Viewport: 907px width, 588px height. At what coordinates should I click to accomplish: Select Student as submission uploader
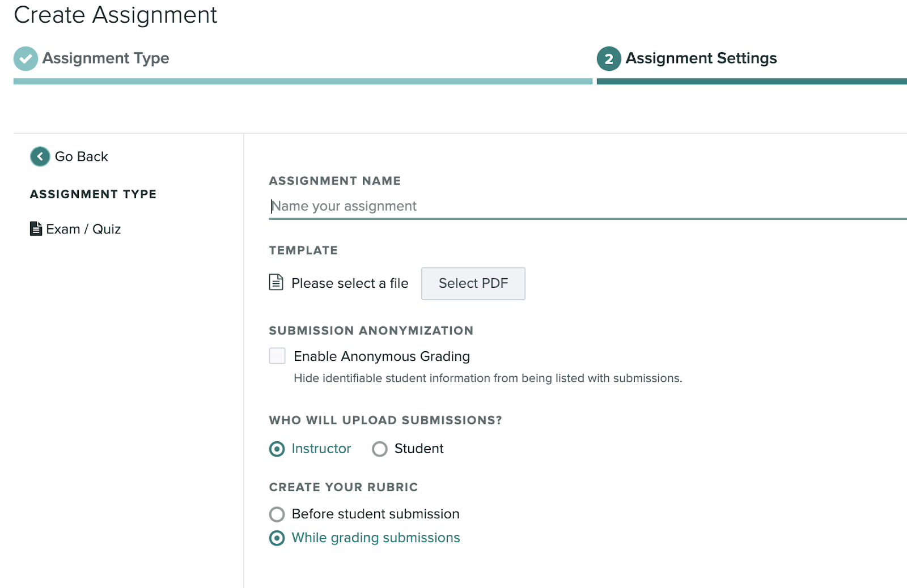pos(379,449)
